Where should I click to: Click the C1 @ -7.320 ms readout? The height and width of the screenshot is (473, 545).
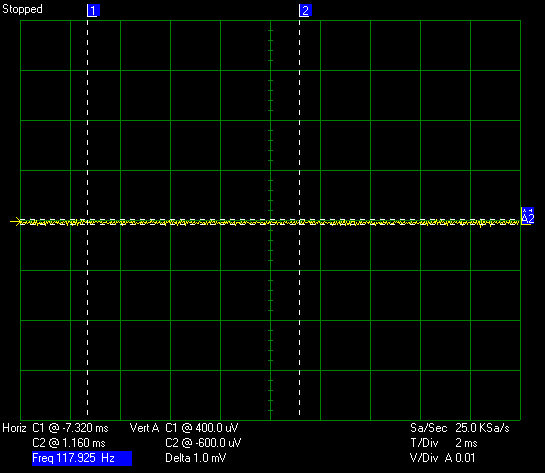pyautogui.click(x=70, y=428)
